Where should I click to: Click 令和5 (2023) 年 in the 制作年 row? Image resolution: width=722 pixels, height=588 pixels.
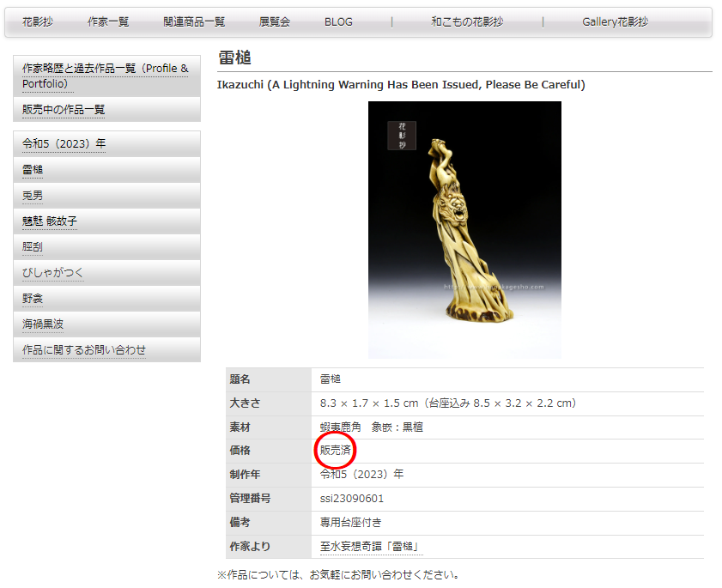click(x=362, y=475)
